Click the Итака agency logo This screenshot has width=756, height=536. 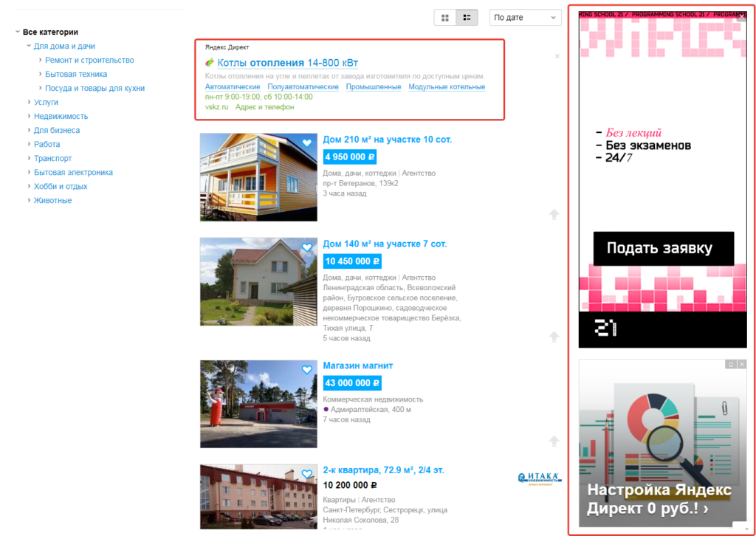[x=540, y=478]
